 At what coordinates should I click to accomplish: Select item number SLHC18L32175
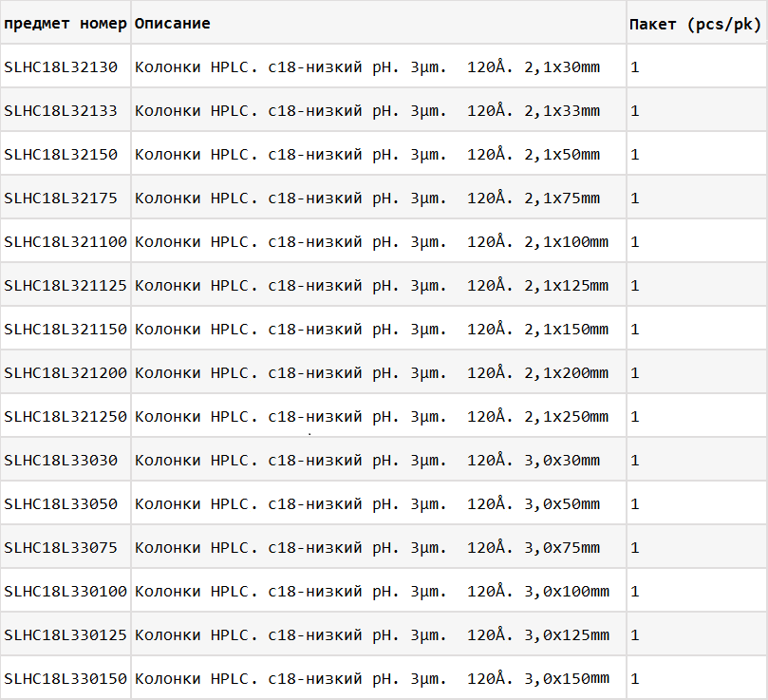point(61,198)
